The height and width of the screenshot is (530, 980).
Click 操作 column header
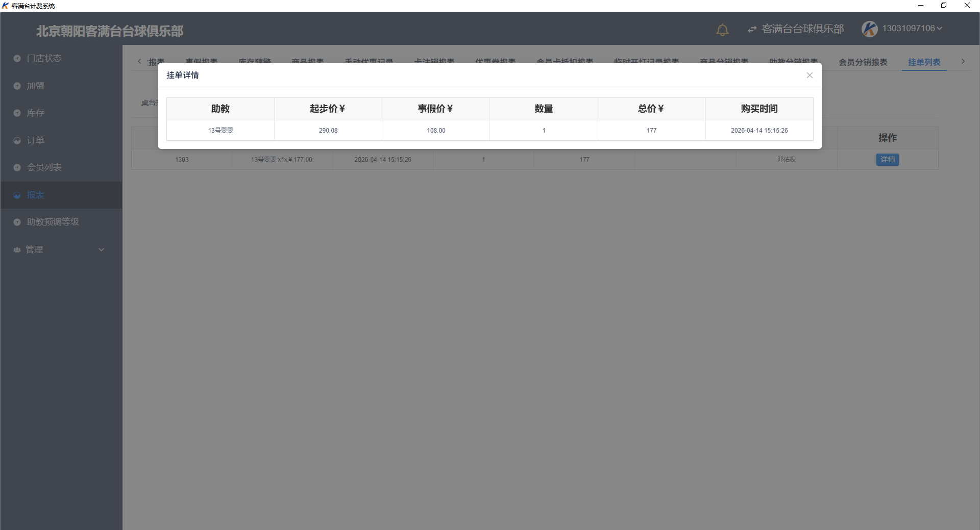click(888, 138)
